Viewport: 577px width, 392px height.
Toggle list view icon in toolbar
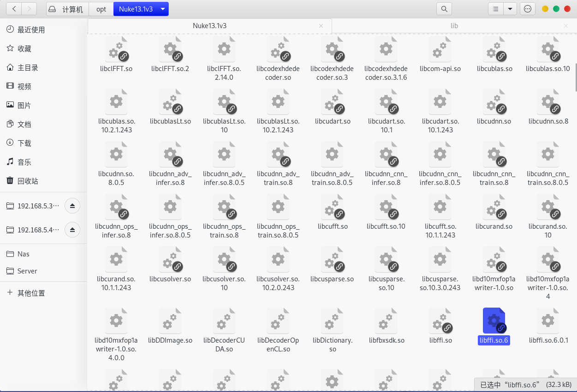(x=495, y=9)
